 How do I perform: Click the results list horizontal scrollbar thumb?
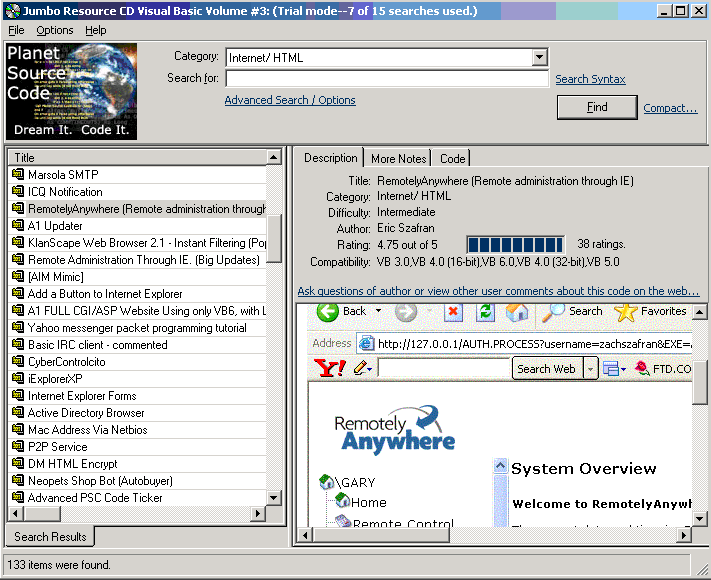click(42, 513)
